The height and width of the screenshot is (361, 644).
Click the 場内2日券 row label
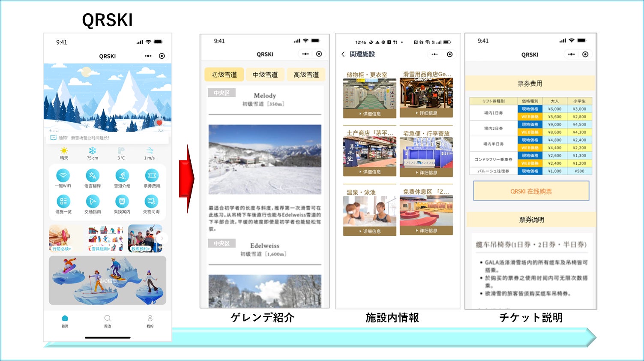tap(494, 128)
